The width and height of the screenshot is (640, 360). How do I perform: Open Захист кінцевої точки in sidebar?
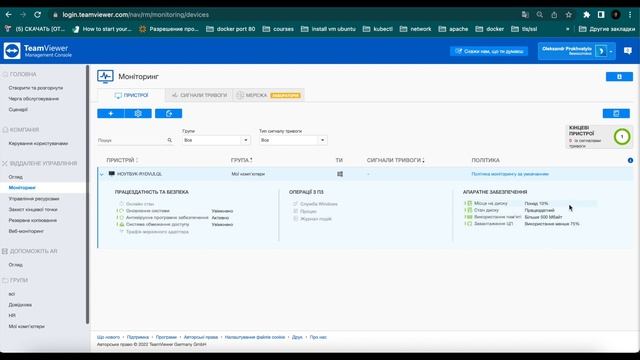33,210
